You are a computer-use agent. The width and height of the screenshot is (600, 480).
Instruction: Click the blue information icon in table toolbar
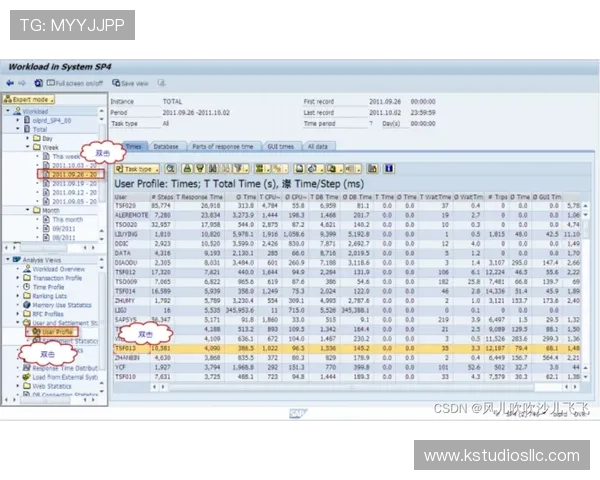(x=388, y=169)
